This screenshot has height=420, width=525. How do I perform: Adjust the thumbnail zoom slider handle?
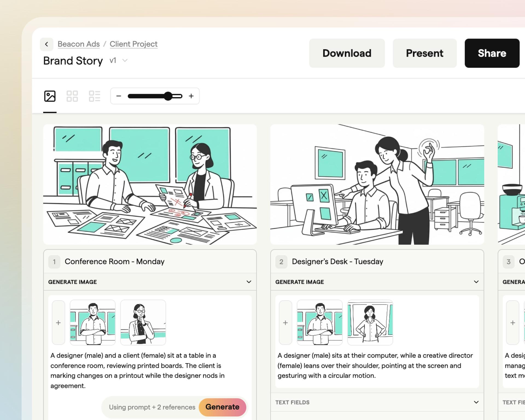[x=168, y=96]
